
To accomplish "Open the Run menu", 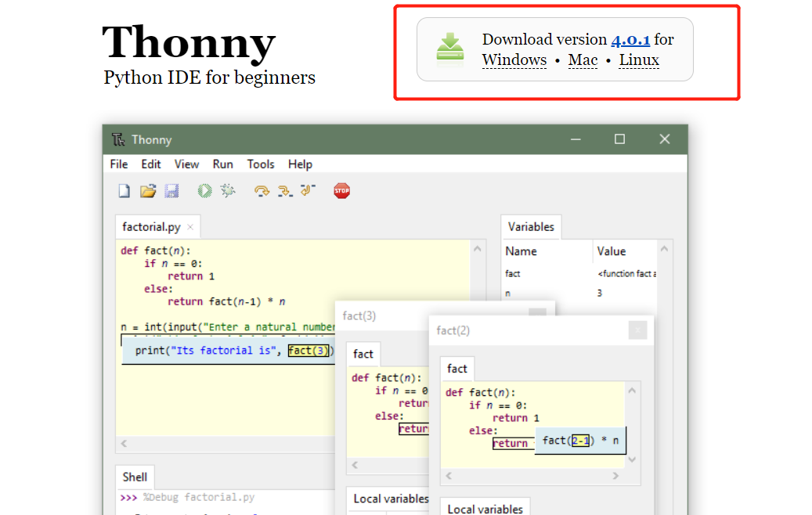I will 222,164.
